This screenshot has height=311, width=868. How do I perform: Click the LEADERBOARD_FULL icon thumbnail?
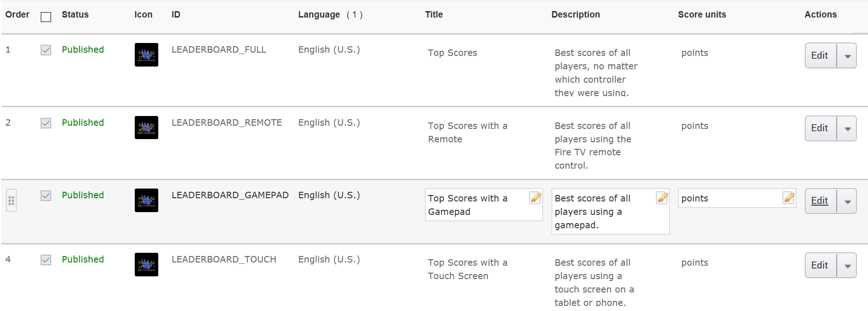[146, 55]
